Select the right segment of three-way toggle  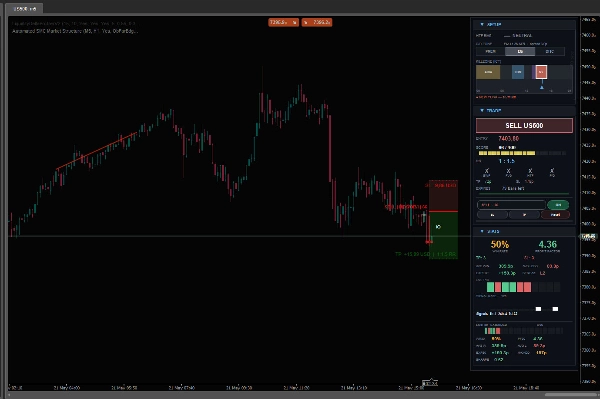pyautogui.click(x=549, y=51)
